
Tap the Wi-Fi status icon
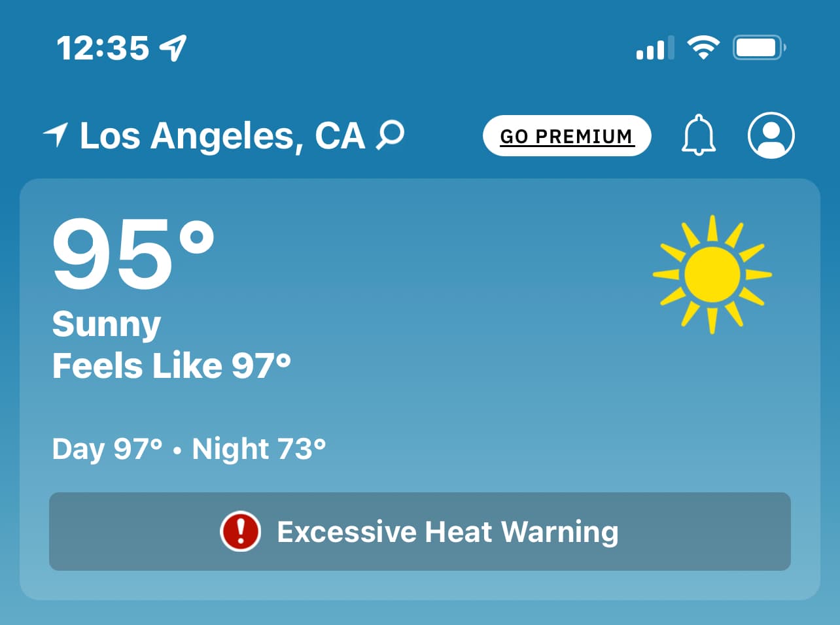703,48
